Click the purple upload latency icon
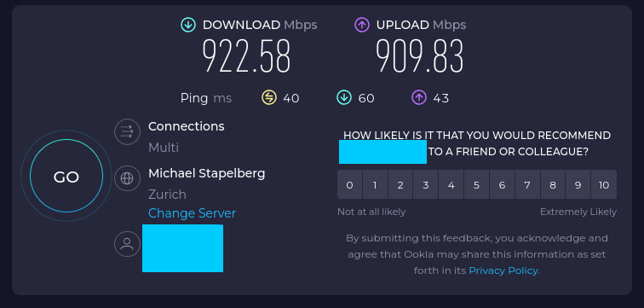 pyautogui.click(x=419, y=98)
